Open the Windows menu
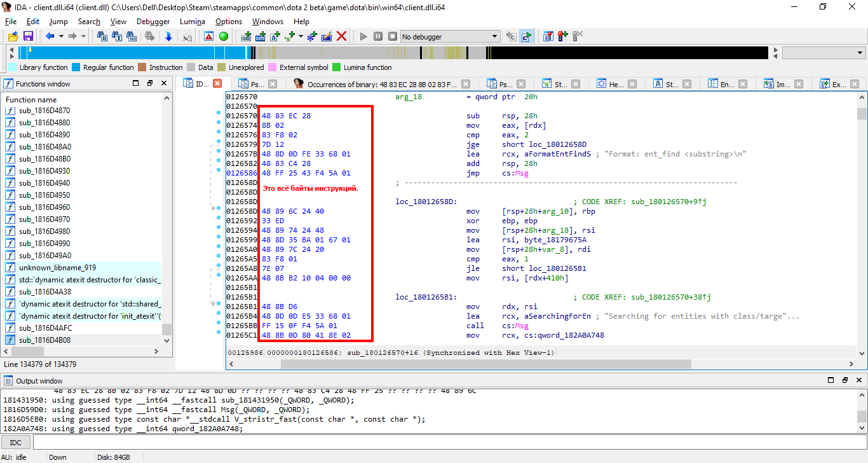This screenshot has height=463, width=868. pyautogui.click(x=268, y=21)
